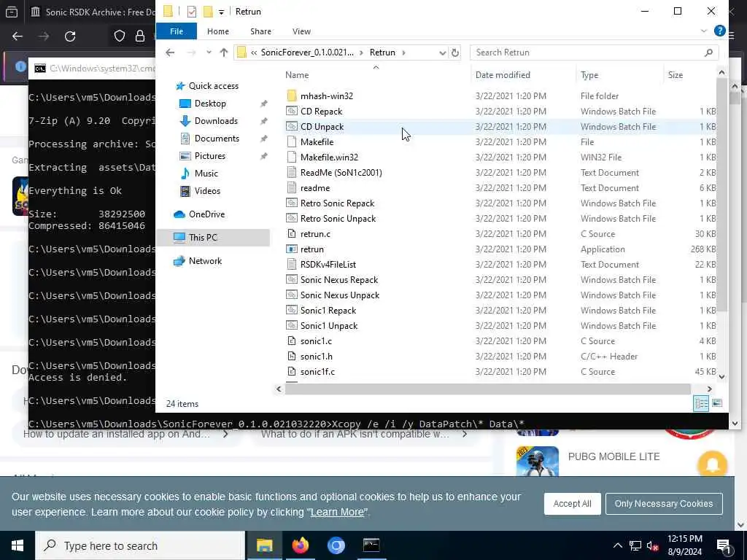The height and width of the screenshot is (560, 747).
Task: Open the Learn More cookie policy link
Action: click(337, 512)
